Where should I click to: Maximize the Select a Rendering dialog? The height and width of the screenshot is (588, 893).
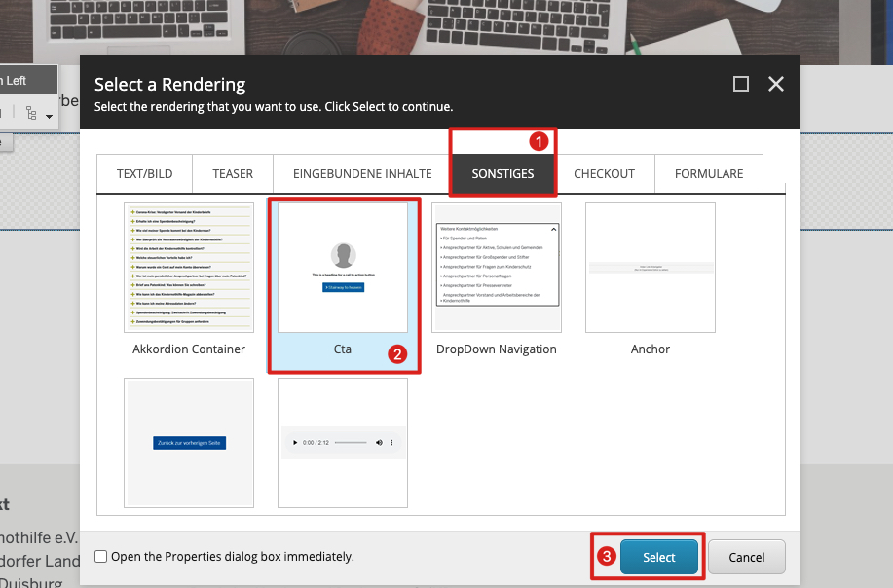tap(741, 84)
